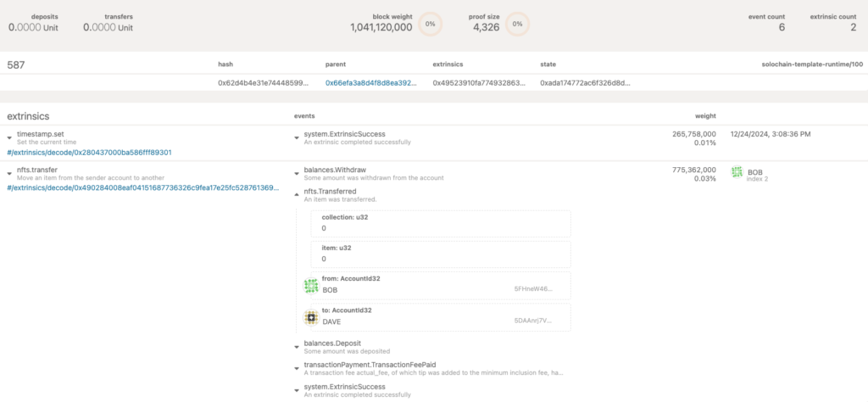Click the address 5DAAnrj7V next to DAVE
Screen dimensions: 868x402
[533, 321]
